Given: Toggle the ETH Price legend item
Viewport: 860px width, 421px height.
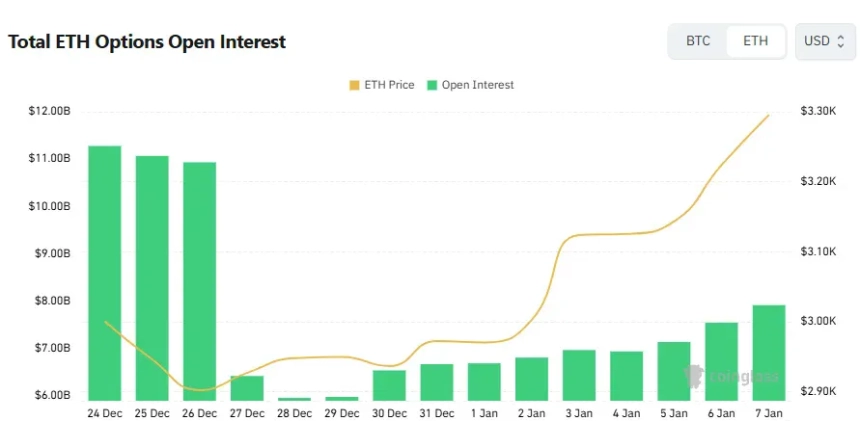Looking at the screenshot, I should 381,85.
